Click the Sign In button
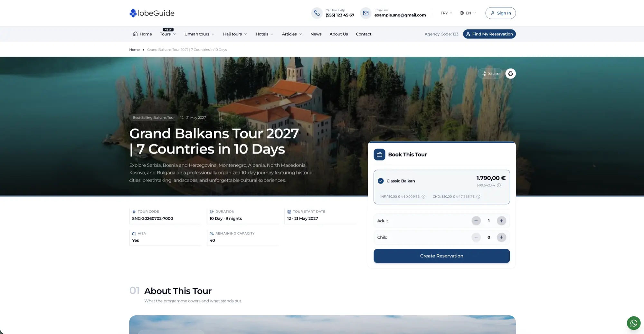This screenshot has width=644, height=334. click(500, 13)
